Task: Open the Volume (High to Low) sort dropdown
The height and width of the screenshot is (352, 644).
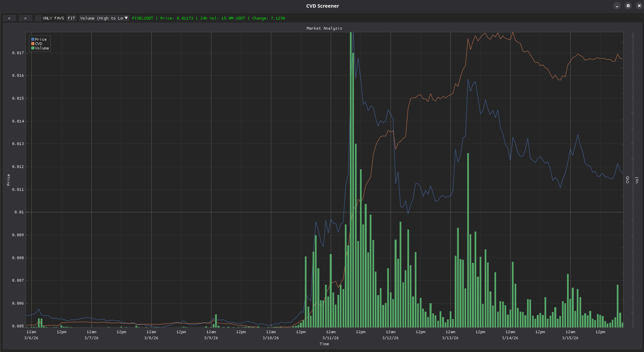Action: tap(104, 18)
